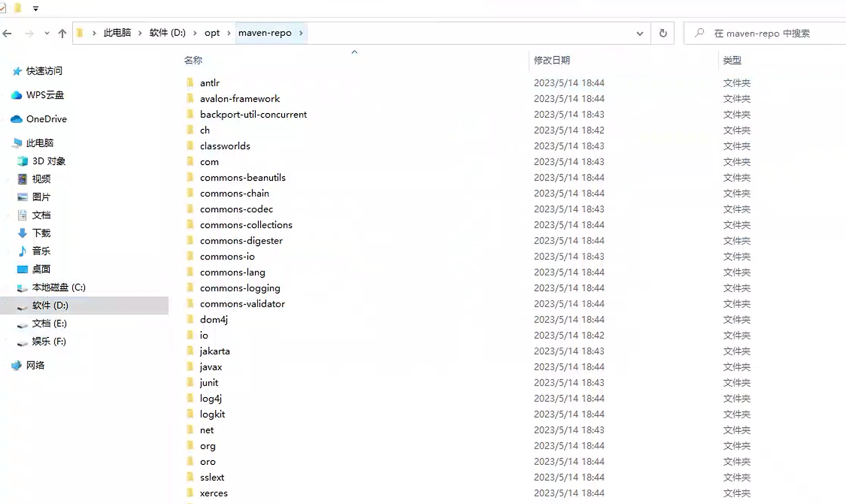This screenshot has height=504, width=846.
Task: Open OneDrive in the sidebar
Action: coord(46,119)
